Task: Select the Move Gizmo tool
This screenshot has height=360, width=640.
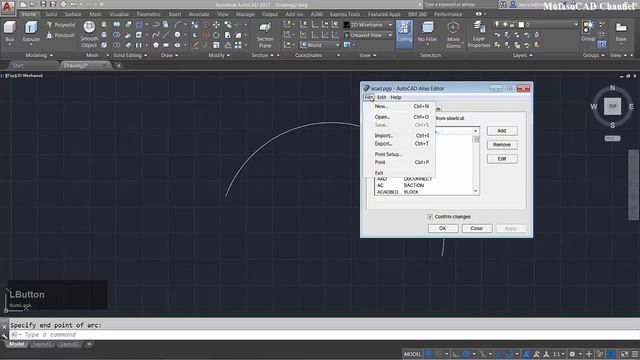Action: [x=453, y=35]
